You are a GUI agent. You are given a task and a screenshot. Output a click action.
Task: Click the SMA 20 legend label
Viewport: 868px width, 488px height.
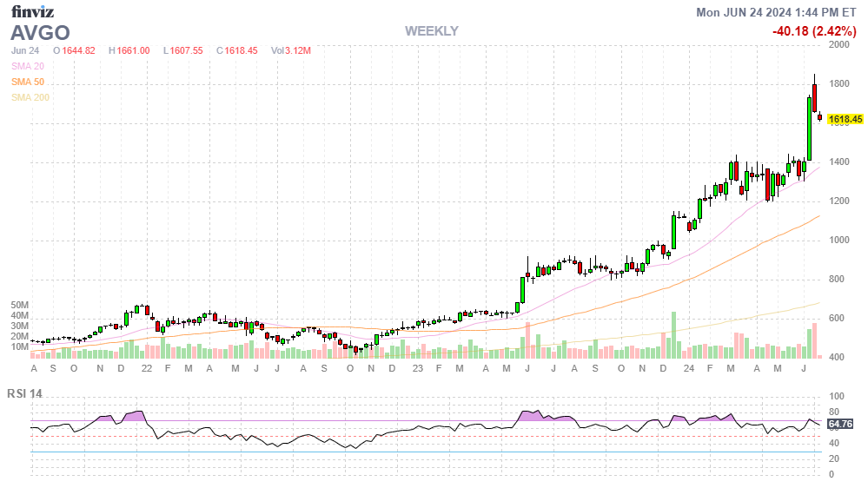click(x=28, y=66)
